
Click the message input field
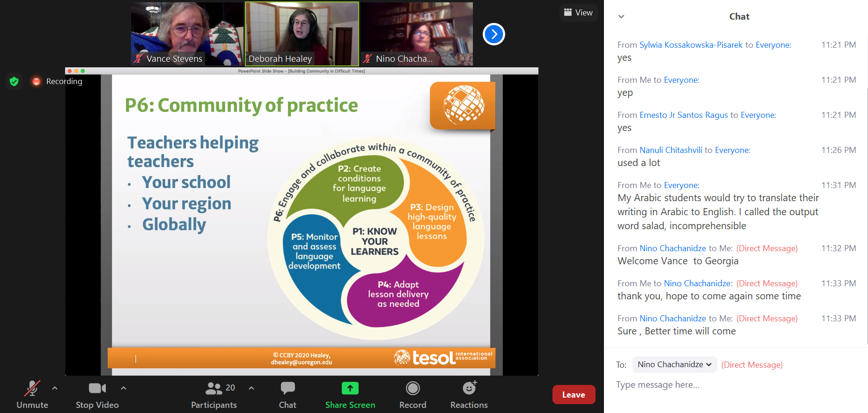pyautogui.click(x=735, y=385)
